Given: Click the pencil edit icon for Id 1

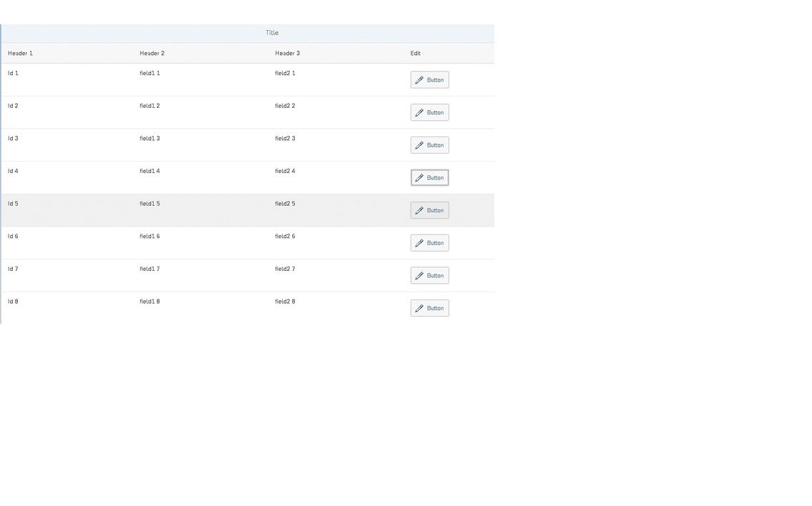Looking at the screenshot, I should (420, 79).
